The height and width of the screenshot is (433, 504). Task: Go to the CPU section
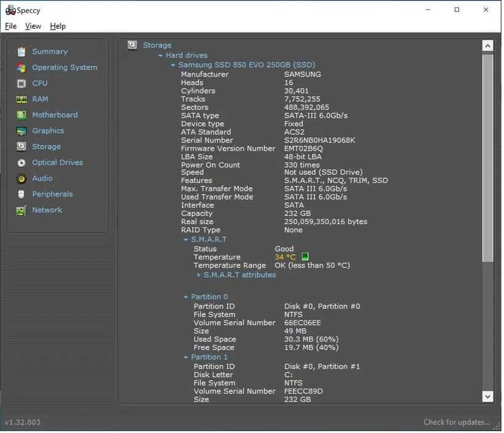coord(40,83)
